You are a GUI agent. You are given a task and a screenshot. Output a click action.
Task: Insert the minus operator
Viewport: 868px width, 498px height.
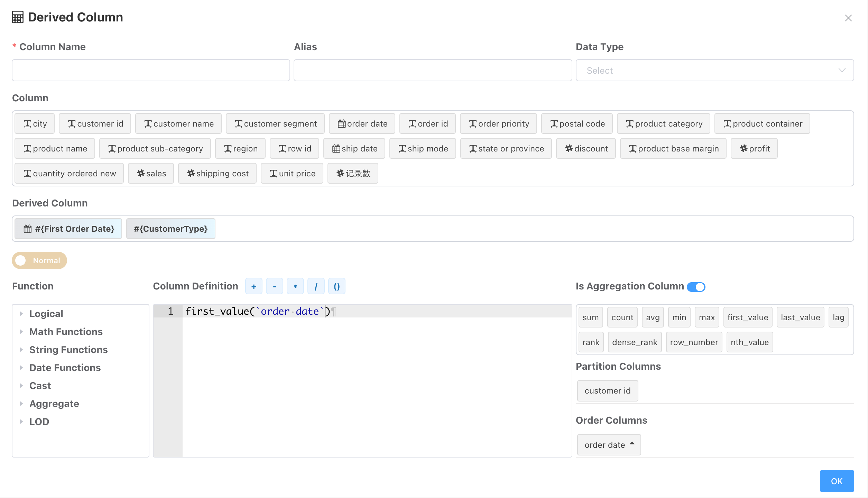[x=275, y=286]
